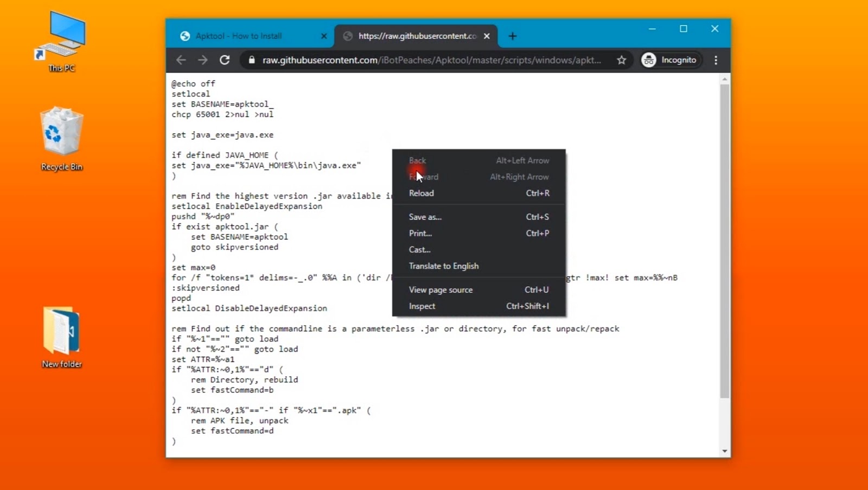This screenshot has width=868, height=490.
Task: Click the padlock icon in the address bar
Action: tap(251, 60)
